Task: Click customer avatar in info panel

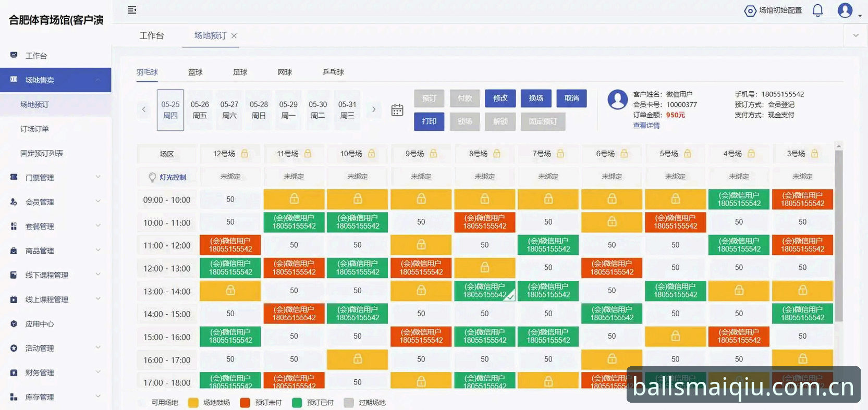Action: click(x=617, y=99)
